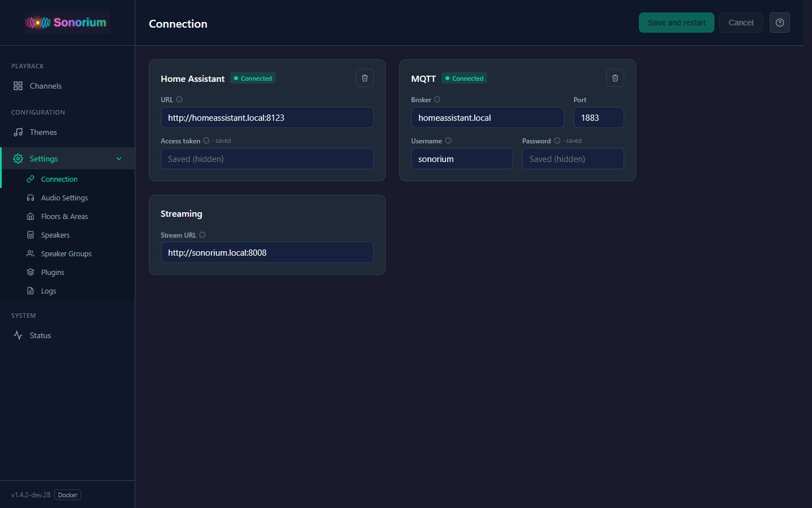812x508 pixels.
Task: Click the Audio Settings headphones icon
Action: [30, 198]
